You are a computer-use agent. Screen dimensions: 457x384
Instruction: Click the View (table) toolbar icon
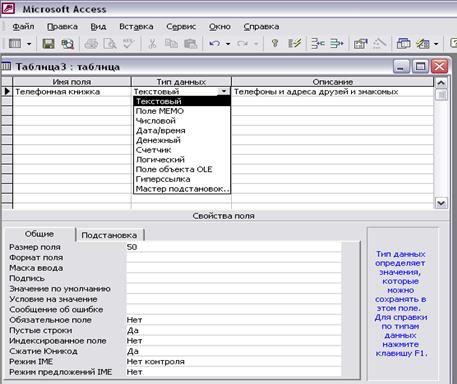15,44
